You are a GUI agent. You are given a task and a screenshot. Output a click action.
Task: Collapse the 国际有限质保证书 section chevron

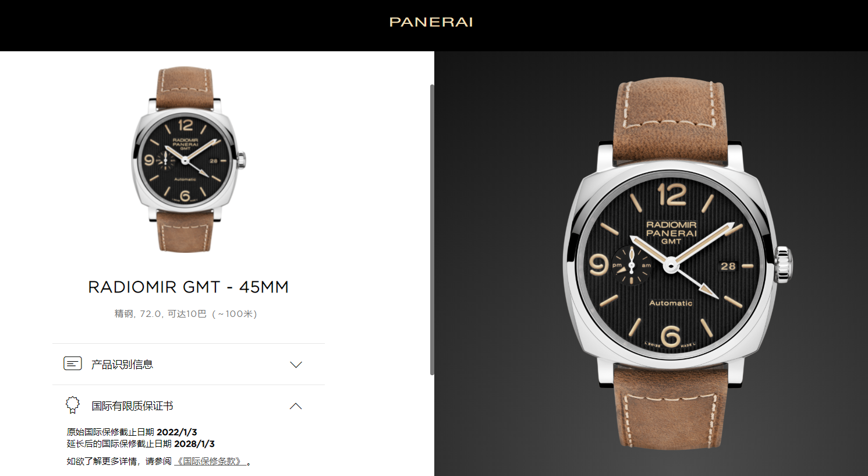tap(296, 406)
